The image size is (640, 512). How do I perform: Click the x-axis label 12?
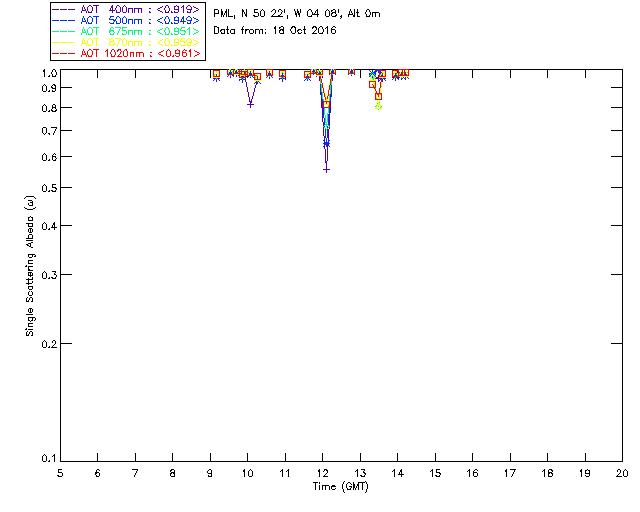(322, 473)
